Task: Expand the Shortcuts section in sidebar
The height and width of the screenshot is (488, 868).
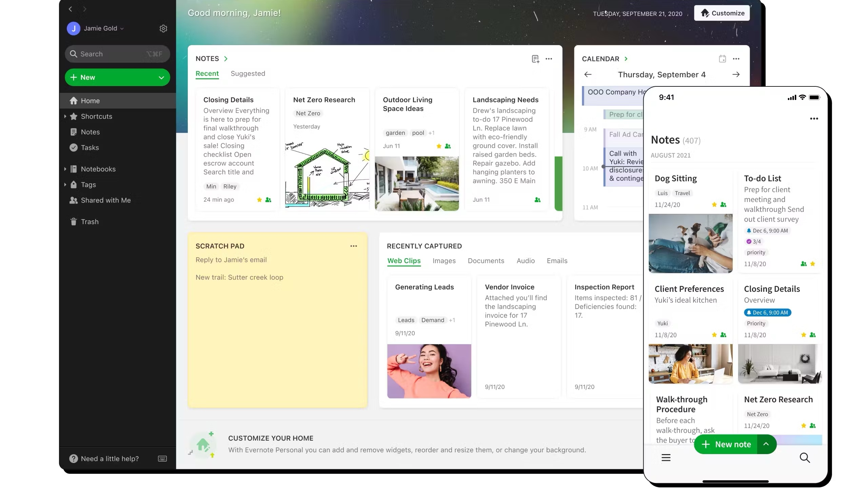Action: tap(65, 116)
